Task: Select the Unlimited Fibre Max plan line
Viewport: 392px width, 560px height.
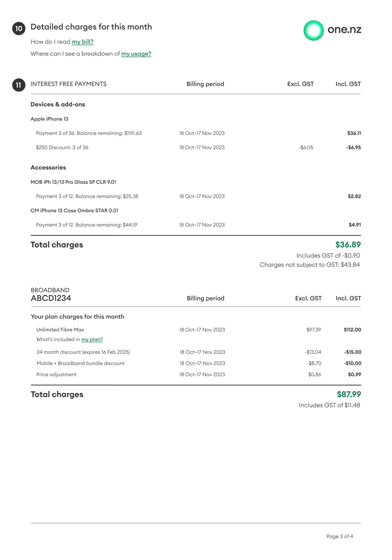Action: (x=60, y=330)
